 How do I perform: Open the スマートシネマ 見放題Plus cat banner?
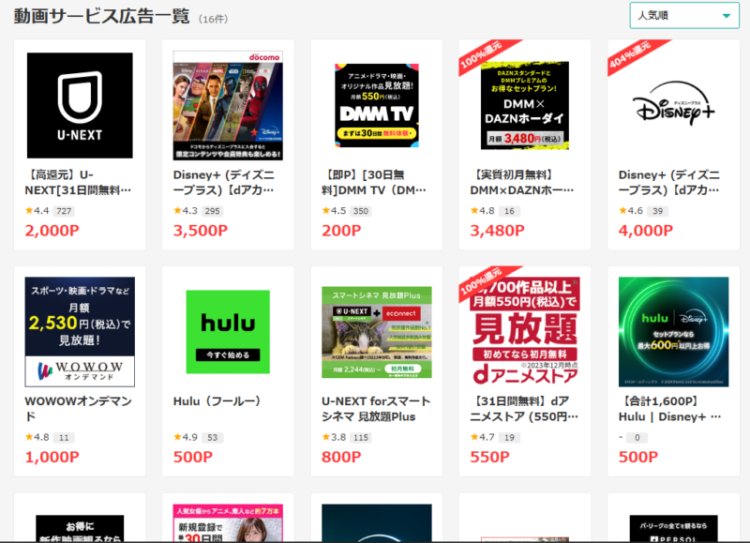376,332
